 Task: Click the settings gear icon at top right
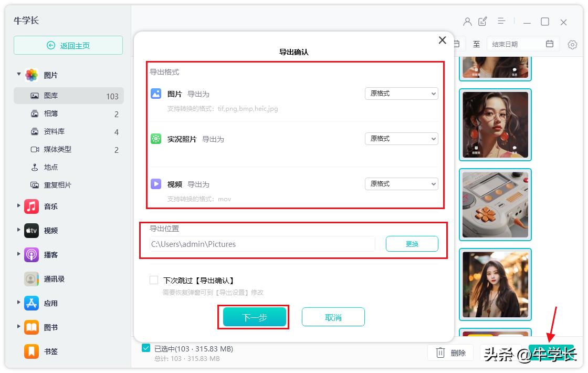pyautogui.click(x=573, y=45)
